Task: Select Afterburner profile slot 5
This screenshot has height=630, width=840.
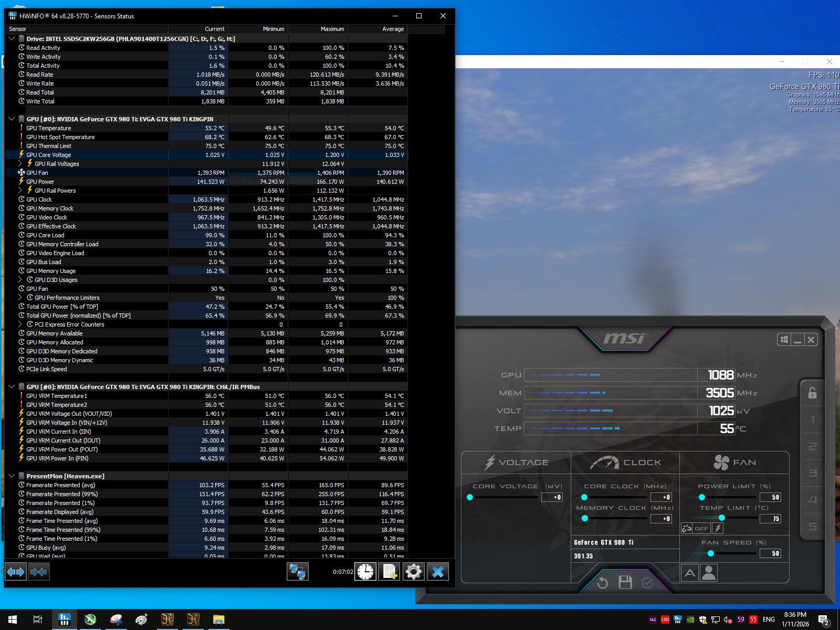Action: pyautogui.click(x=813, y=526)
